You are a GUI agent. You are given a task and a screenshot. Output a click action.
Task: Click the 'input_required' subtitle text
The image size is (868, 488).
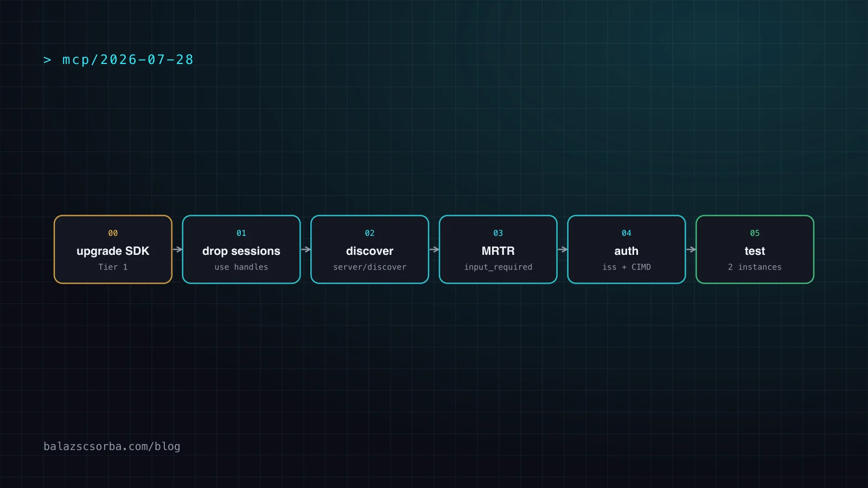498,267
